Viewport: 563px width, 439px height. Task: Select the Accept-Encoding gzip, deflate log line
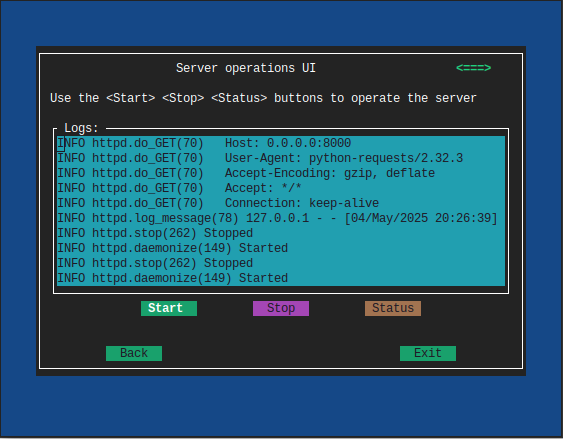point(281,173)
